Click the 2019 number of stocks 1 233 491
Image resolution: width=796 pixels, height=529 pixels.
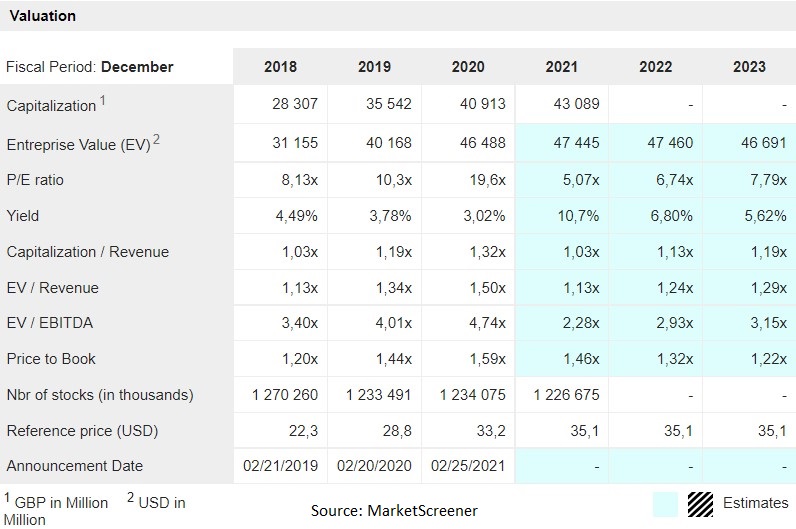(x=378, y=394)
